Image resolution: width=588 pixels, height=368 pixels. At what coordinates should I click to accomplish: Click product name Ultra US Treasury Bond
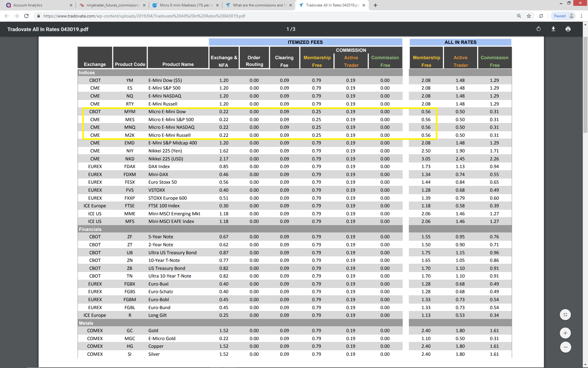[x=172, y=253]
